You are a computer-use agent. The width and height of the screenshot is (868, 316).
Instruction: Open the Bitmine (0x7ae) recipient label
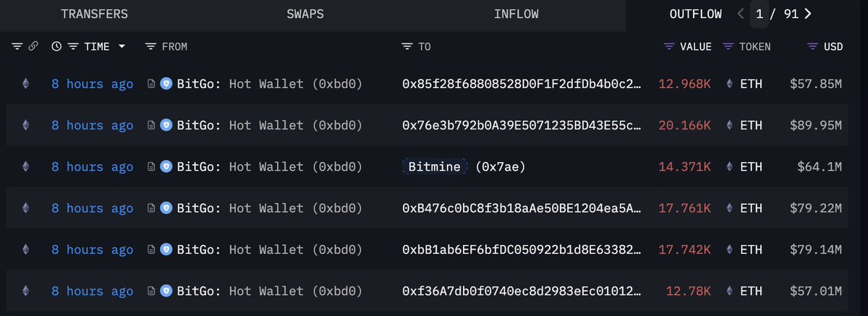(463, 167)
